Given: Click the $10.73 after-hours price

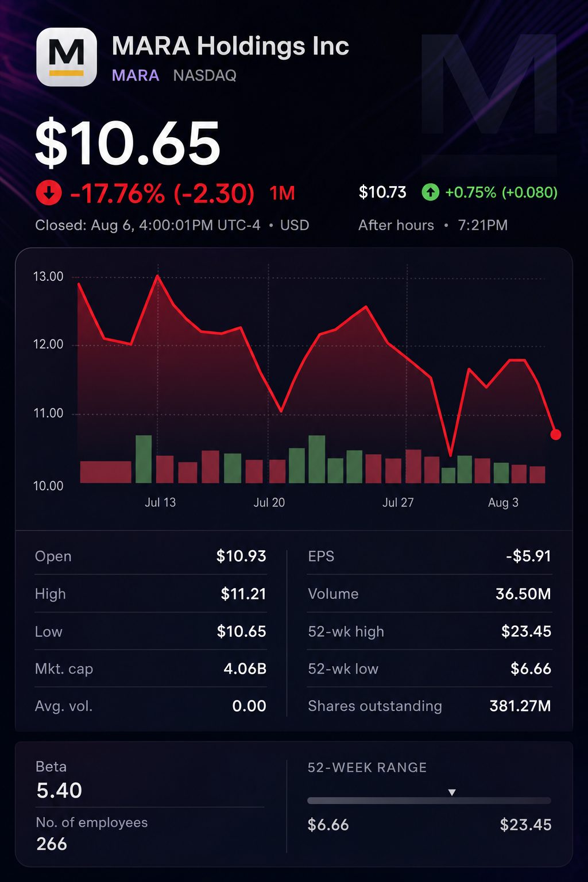Looking at the screenshot, I should tap(382, 192).
